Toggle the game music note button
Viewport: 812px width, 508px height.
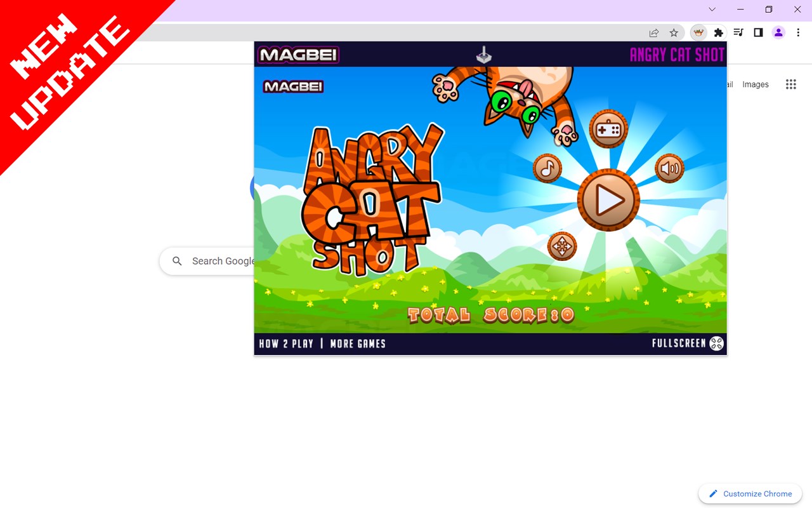pos(547,168)
